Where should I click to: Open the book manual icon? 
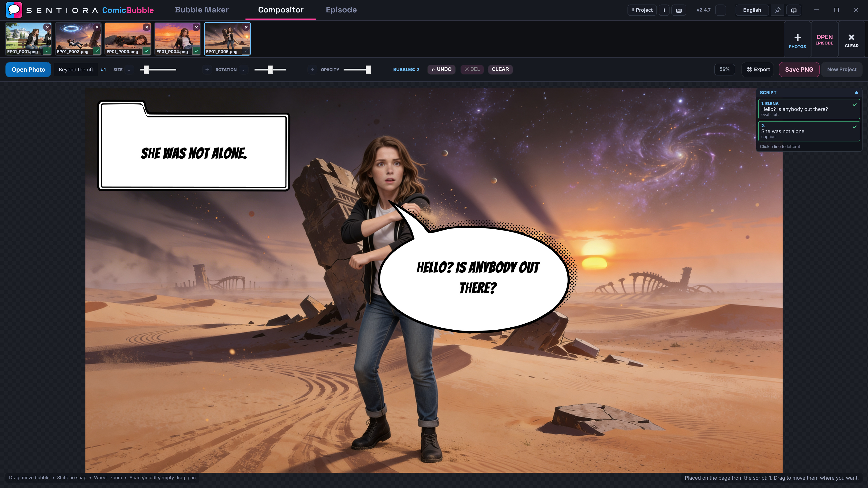point(794,10)
